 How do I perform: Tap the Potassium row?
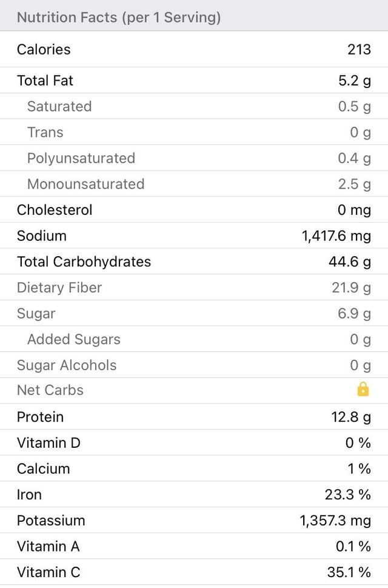(x=194, y=520)
